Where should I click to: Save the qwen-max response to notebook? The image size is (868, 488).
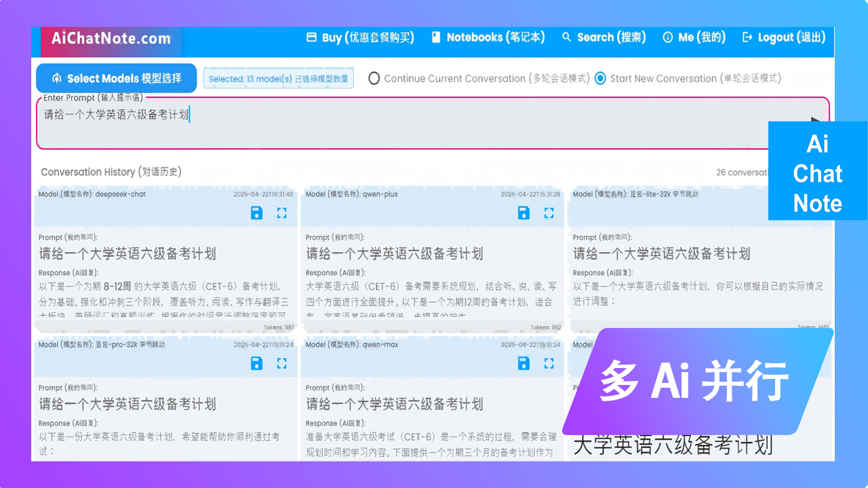click(524, 364)
